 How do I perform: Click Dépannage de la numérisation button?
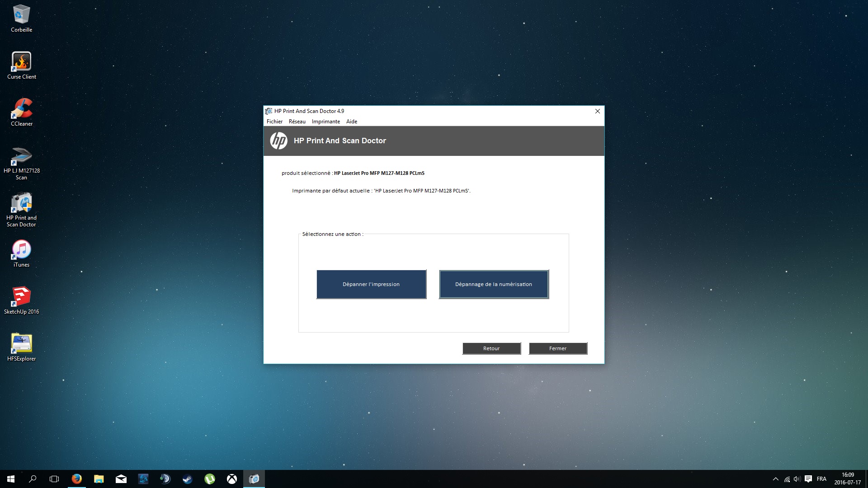494,284
